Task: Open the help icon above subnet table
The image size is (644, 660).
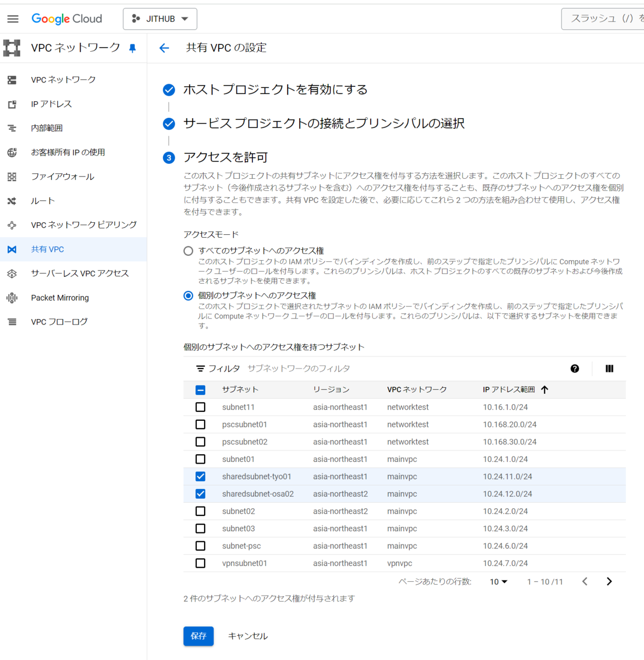Action: coord(575,369)
